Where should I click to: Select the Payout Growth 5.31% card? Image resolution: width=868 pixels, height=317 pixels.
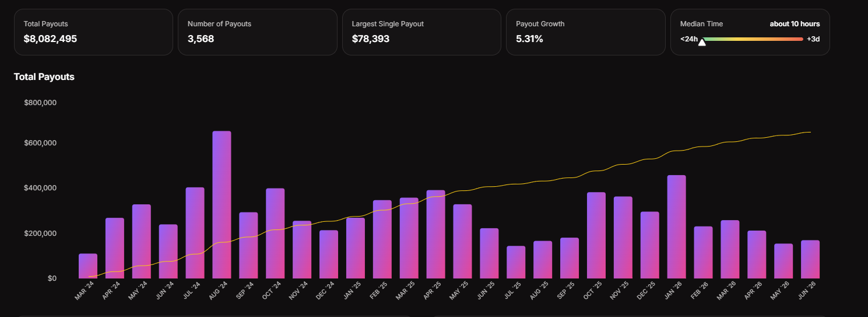[x=586, y=32]
